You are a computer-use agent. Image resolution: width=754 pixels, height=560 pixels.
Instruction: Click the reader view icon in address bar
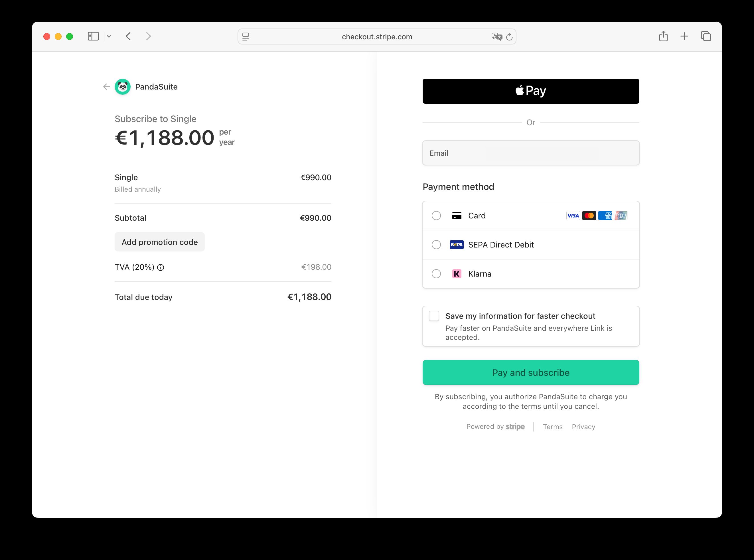click(x=245, y=36)
